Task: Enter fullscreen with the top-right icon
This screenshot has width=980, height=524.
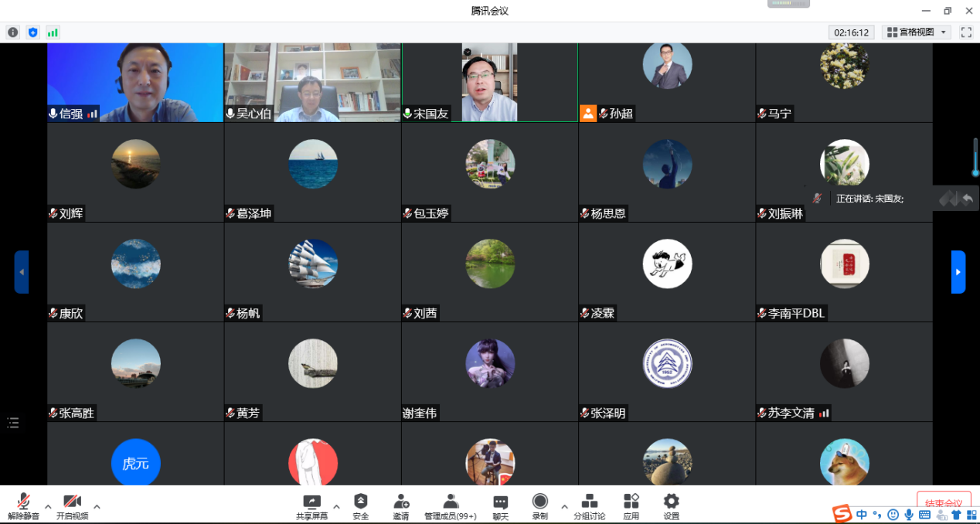Action: pyautogui.click(x=966, y=32)
